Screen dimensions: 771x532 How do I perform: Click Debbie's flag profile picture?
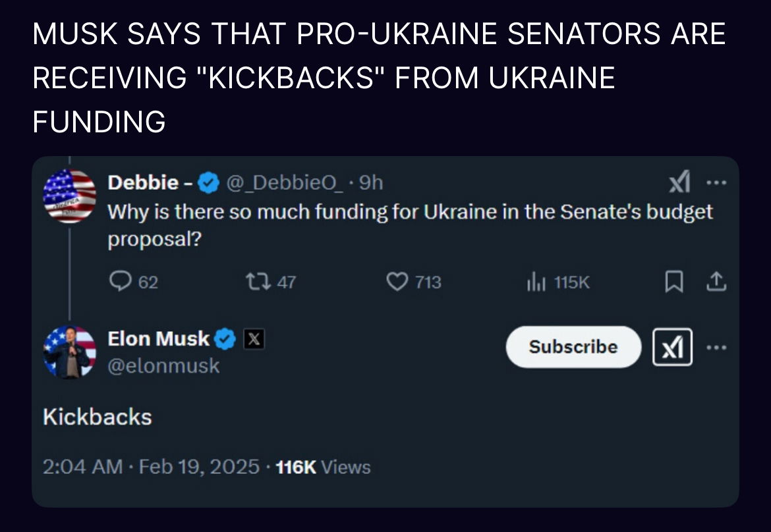pos(69,196)
